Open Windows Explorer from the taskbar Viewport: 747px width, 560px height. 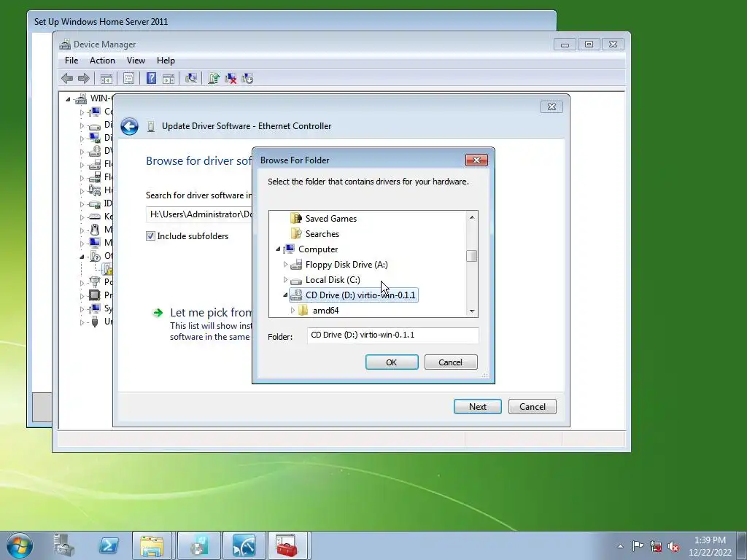[x=152, y=545]
